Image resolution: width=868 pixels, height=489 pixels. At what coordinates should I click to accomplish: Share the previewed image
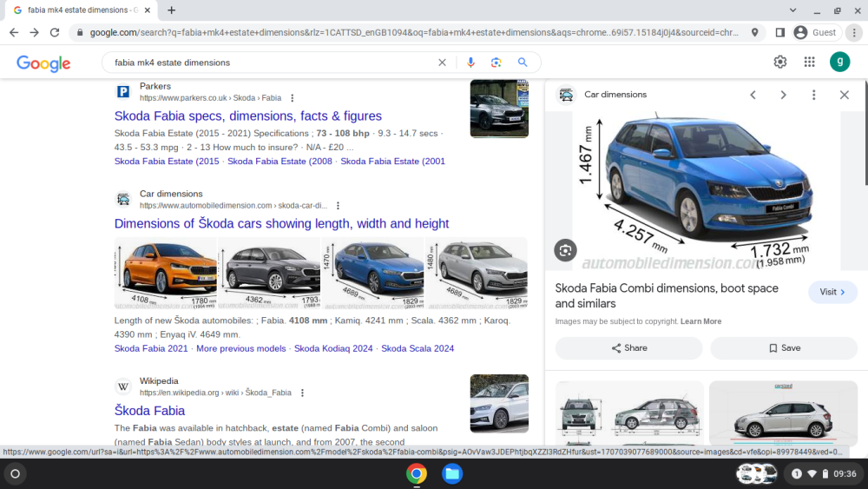click(628, 347)
